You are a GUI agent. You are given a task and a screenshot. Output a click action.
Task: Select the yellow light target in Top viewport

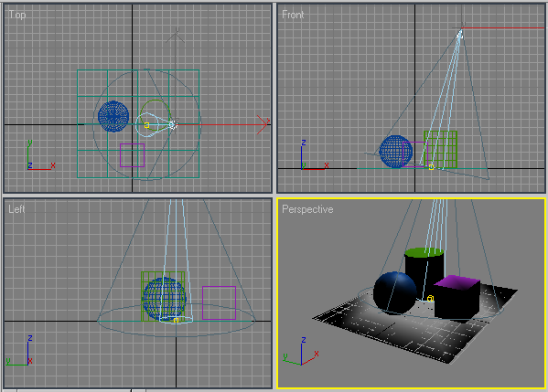coord(146,125)
